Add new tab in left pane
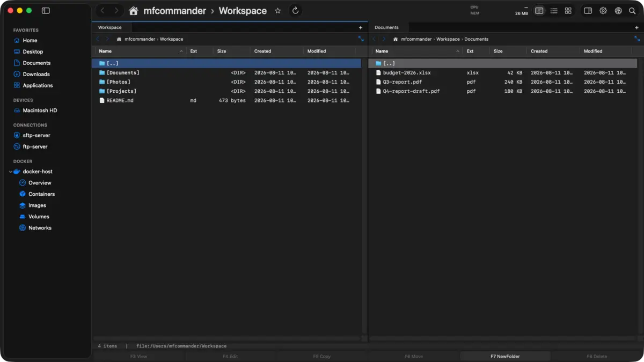The image size is (644, 362). click(361, 27)
